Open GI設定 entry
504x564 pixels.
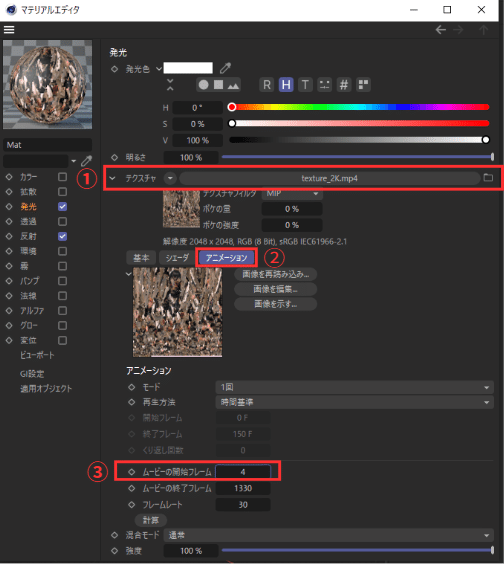coord(32,374)
